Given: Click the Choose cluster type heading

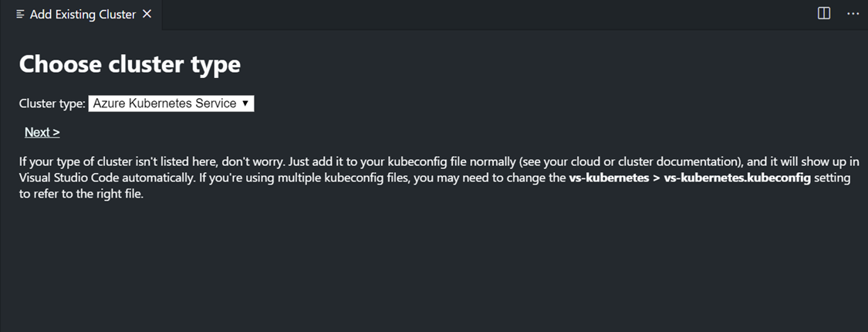Looking at the screenshot, I should pos(130,64).
